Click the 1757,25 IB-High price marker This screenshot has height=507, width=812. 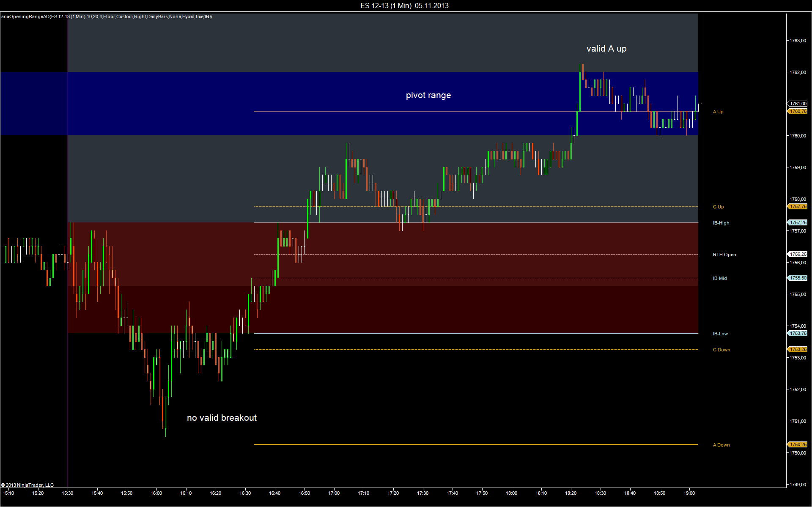pyautogui.click(x=798, y=222)
